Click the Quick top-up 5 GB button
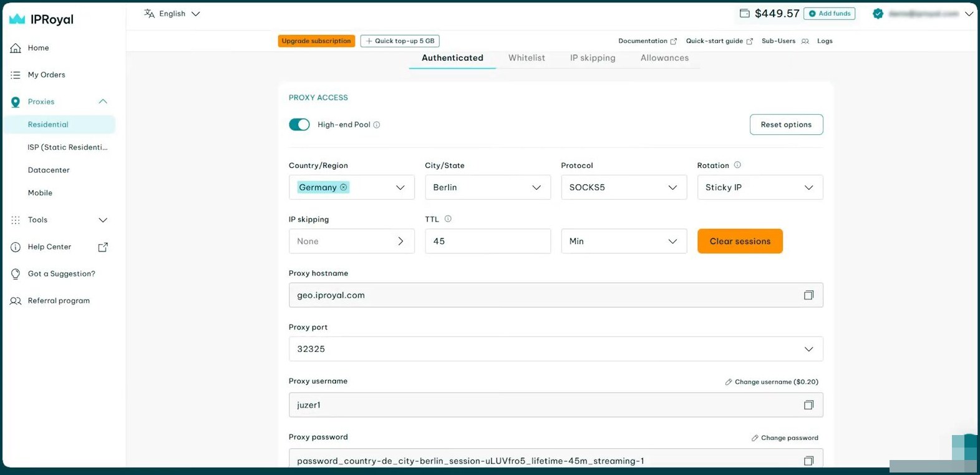The width and height of the screenshot is (980, 475). click(400, 41)
